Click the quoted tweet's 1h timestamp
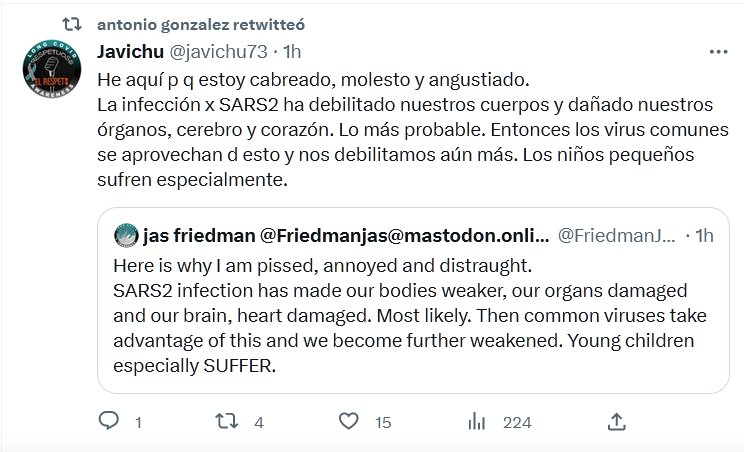Viewport: 744px width, 452px height. tap(704, 237)
